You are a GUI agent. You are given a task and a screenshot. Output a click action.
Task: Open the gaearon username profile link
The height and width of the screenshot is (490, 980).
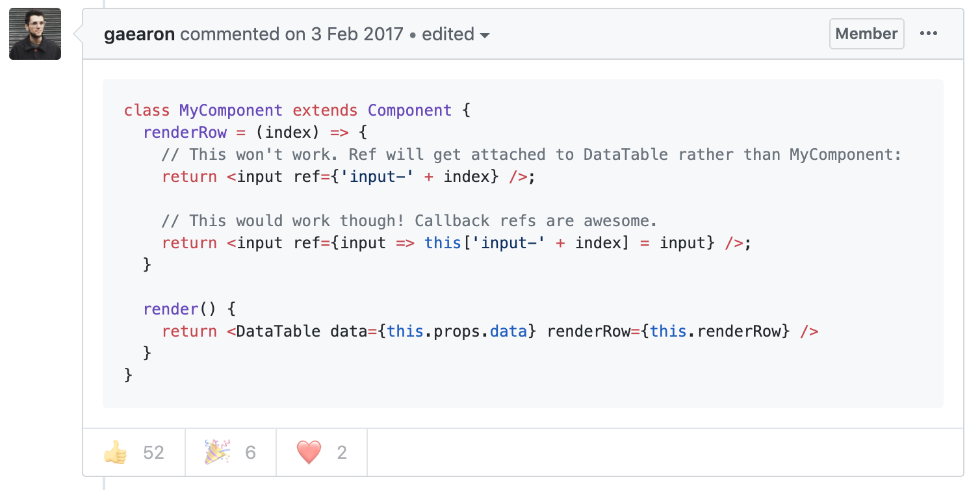point(139,34)
